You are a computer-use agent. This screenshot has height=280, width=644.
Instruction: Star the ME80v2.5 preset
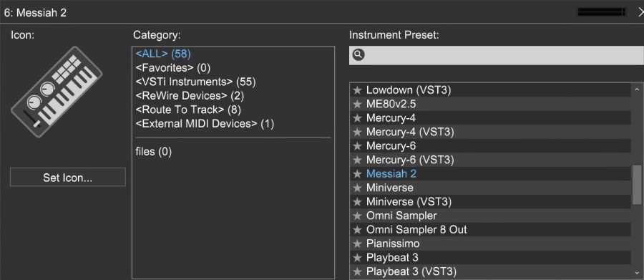[357, 104]
